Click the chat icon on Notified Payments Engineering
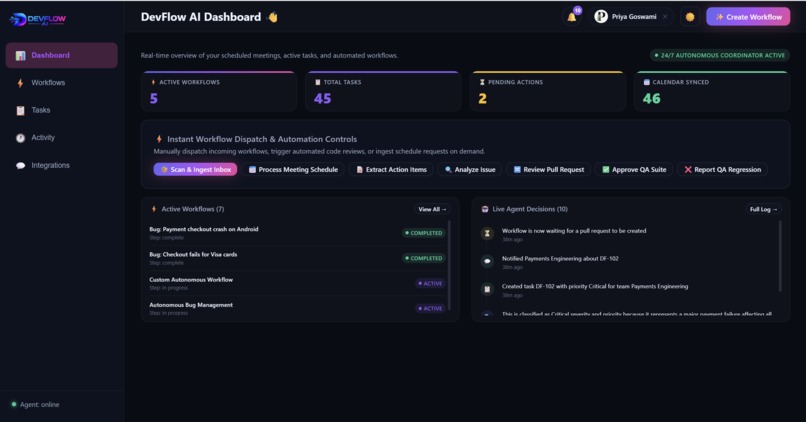 487,261
